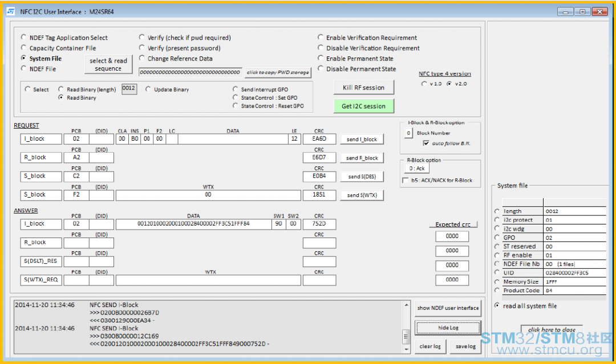The image size is (616, 364).
Task: Select NDEF File radio button
Action: click(x=23, y=68)
